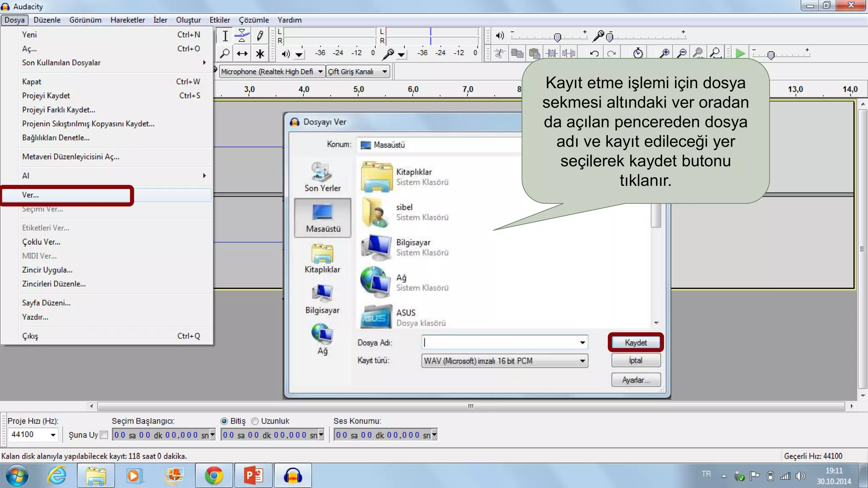Select the Envelope tool
868x488 pixels.
(242, 36)
